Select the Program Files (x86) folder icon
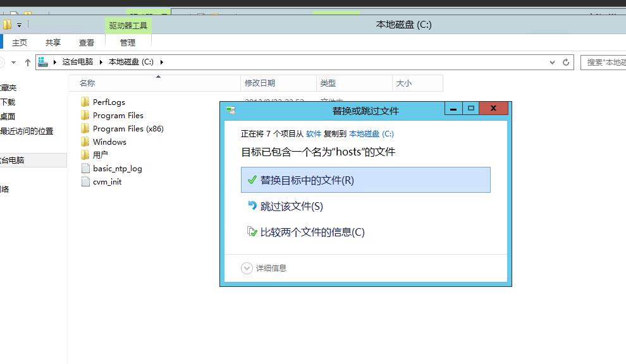Screen dimensions: 626x364 (x=85, y=128)
